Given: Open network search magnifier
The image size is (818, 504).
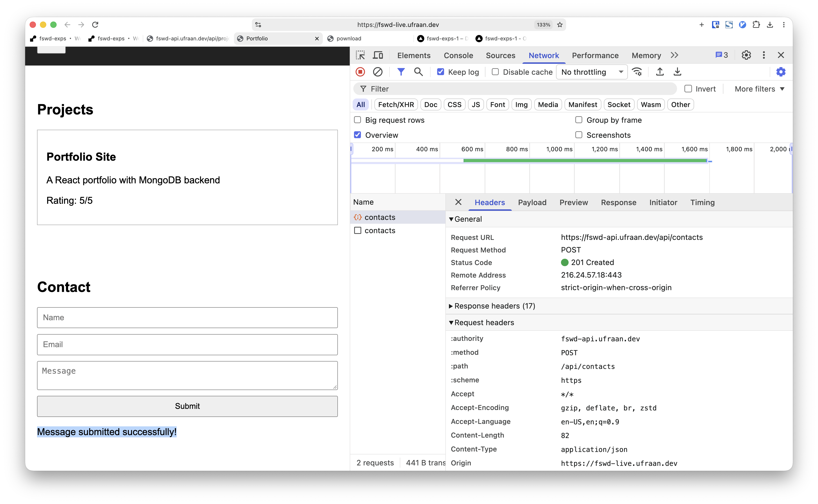Looking at the screenshot, I should [418, 72].
